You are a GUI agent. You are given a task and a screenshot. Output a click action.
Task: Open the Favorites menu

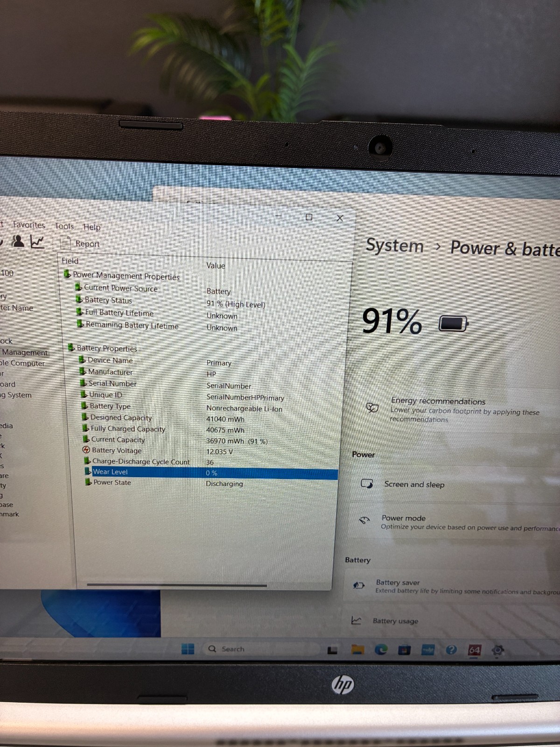point(29,225)
